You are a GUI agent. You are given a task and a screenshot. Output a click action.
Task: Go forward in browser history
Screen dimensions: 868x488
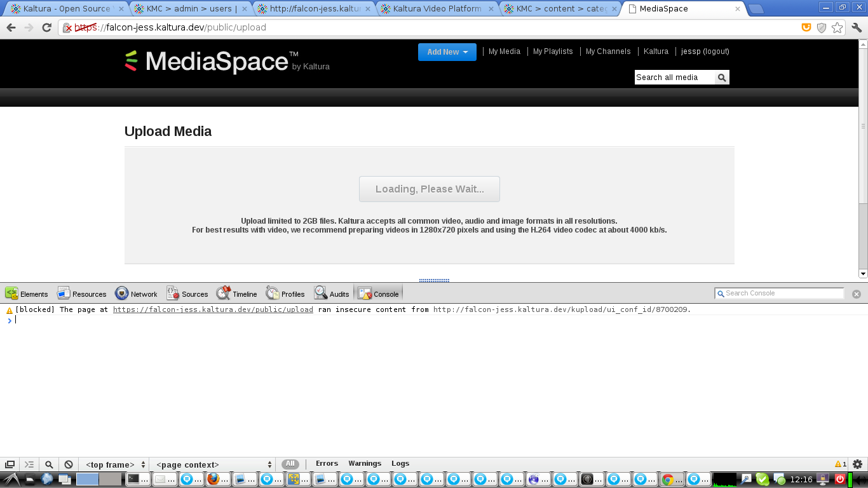pyautogui.click(x=29, y=27)
